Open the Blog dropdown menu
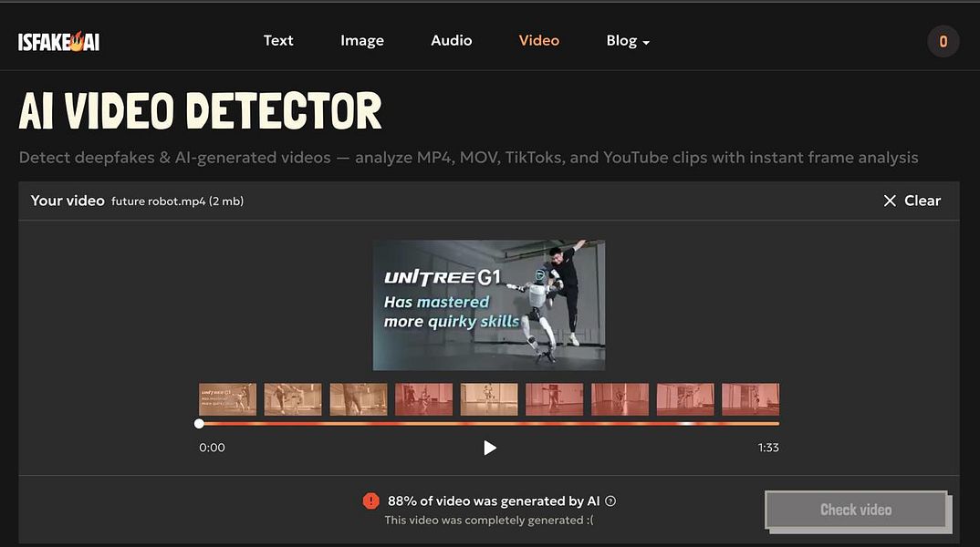This screenshot has width=980, height=547. [x=621, y=40]
